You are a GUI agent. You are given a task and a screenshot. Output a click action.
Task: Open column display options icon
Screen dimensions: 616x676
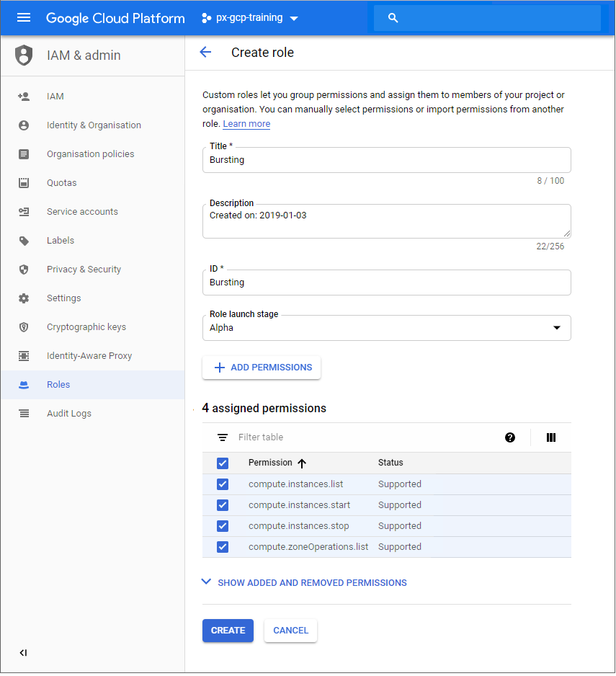tap(551, 437)
